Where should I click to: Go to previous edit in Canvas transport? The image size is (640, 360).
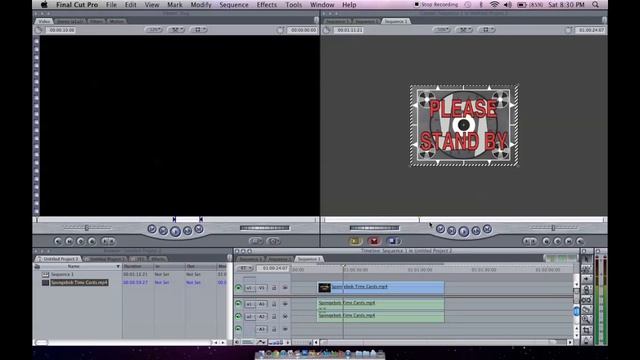pyautogui.click(x=440, y=229)
